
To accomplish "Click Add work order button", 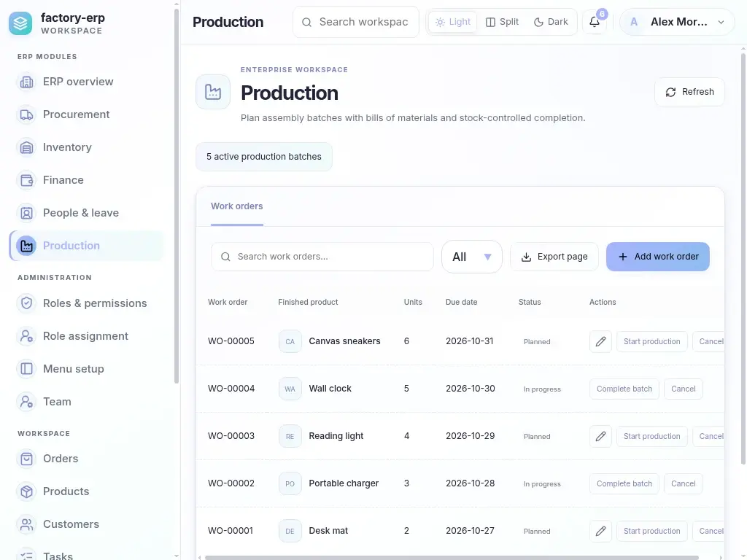I will pos(658,257).
